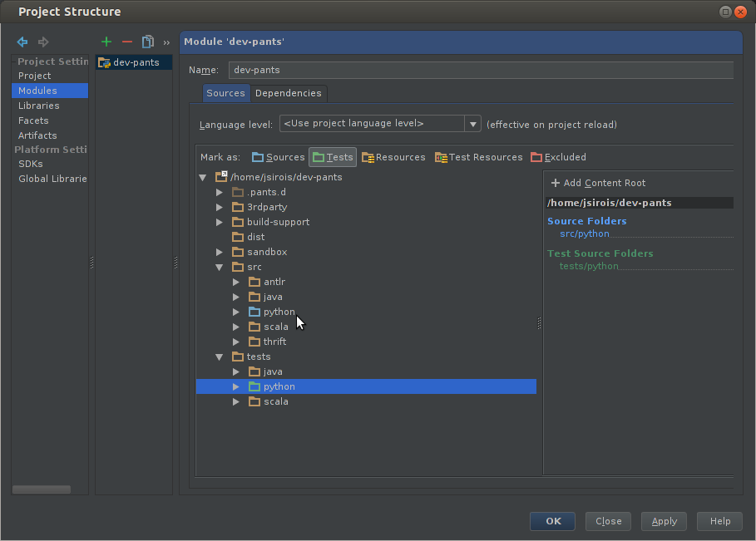Close the Project Structure window

(740, 12)
